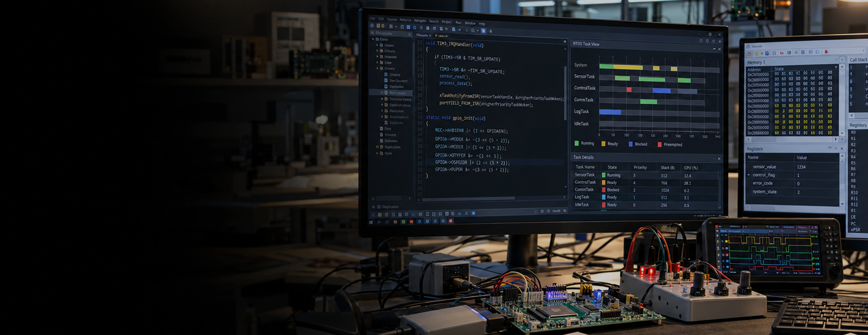Image resolution: width=868 pixels, height=335 pixels.
Task: Click the search icon in the explorer header
Action: 372,33
